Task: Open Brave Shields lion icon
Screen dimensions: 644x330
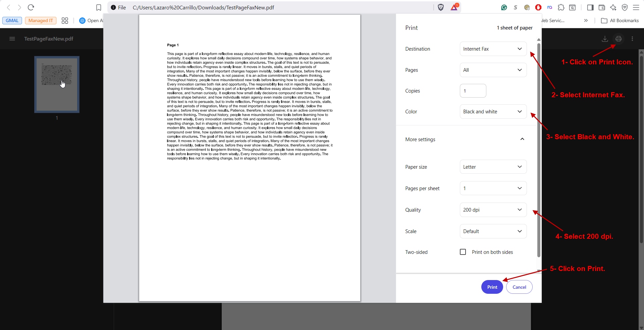Action: (441, 7)
